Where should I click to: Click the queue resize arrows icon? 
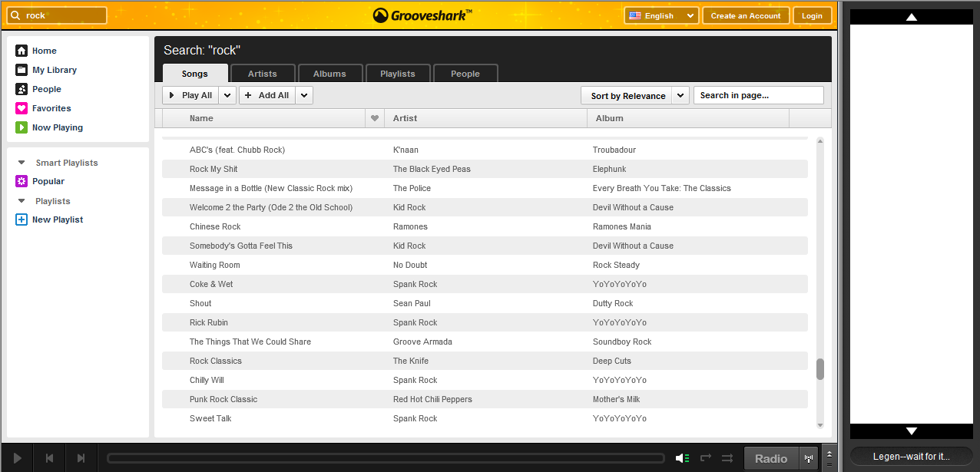tap(829, 458)
